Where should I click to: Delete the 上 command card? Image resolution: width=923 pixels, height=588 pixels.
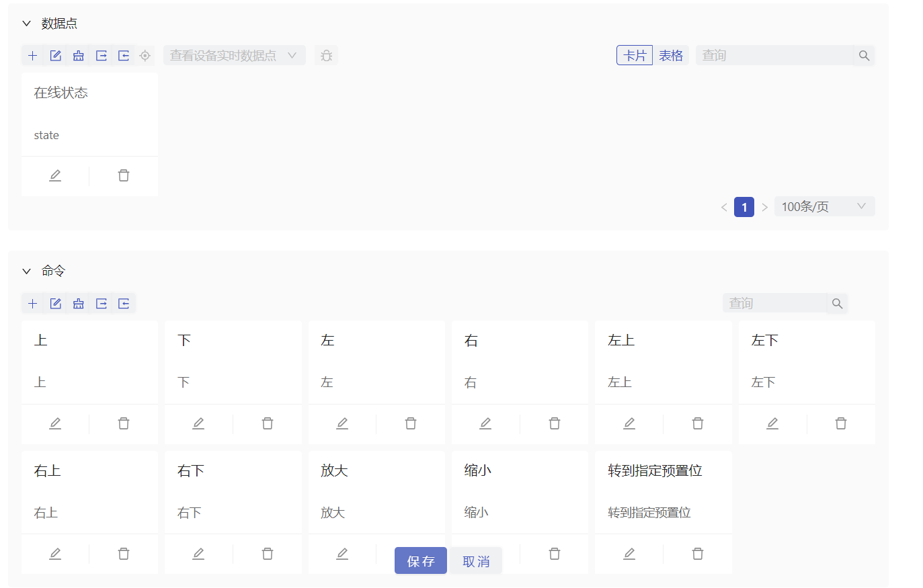pos(124,423)
